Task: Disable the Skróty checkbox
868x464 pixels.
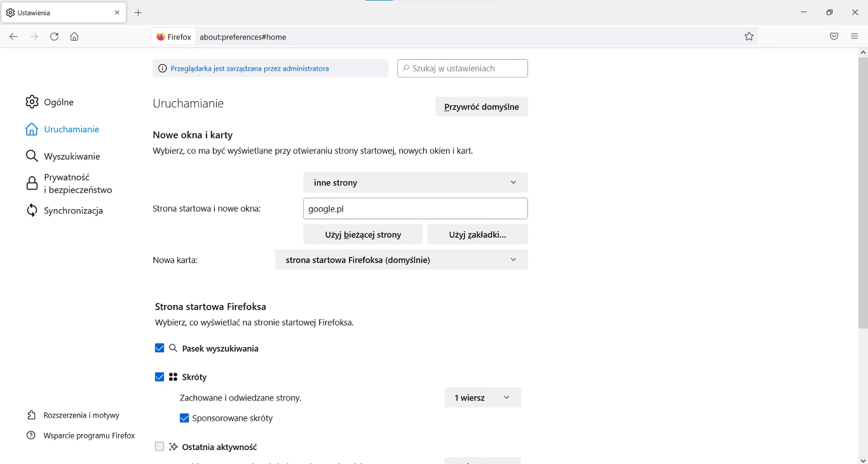Action: click(159, 377)
